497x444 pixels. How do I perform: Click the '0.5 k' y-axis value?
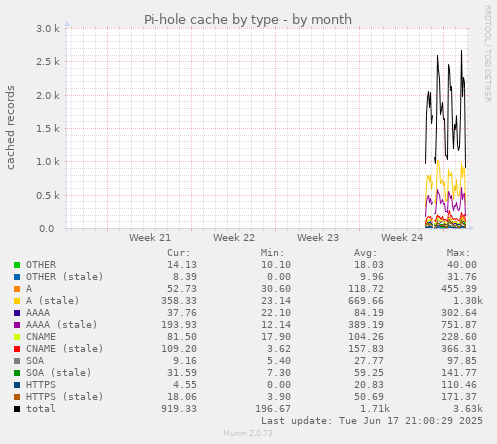(48, 196)
